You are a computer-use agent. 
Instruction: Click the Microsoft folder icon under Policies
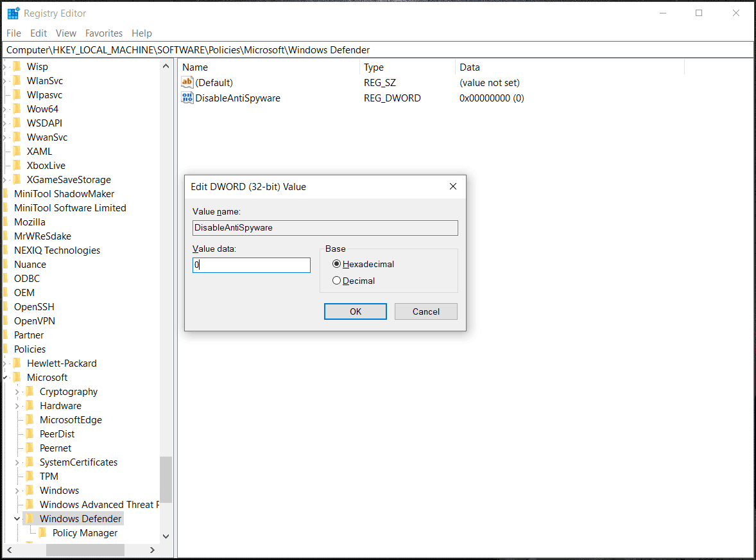tap(17, 377)
